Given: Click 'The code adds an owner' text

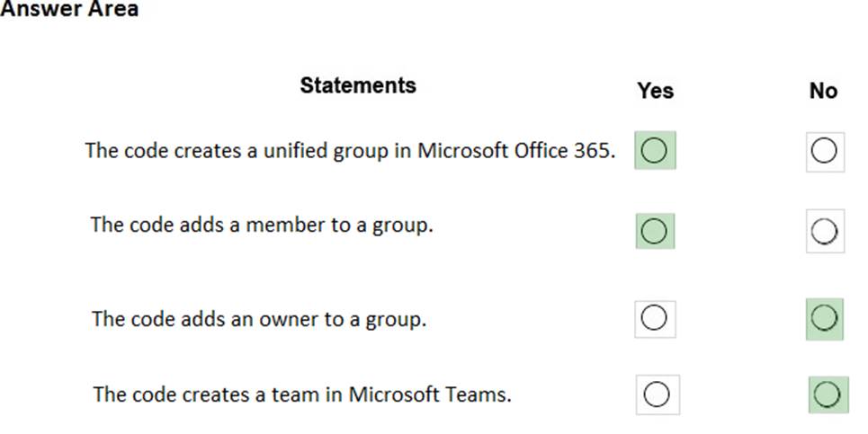Looking at the screenshot, I should (x=259, y=319).
